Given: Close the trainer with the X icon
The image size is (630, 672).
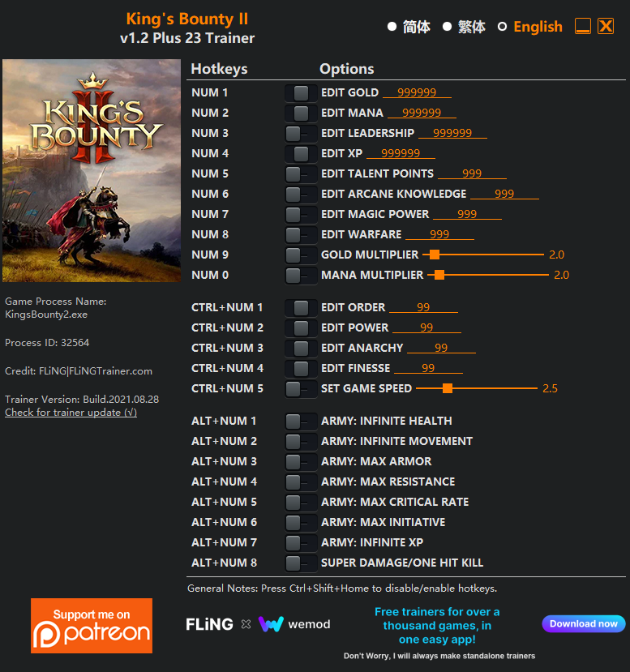Looking at the screenshot, I should (x=606, y=26).
